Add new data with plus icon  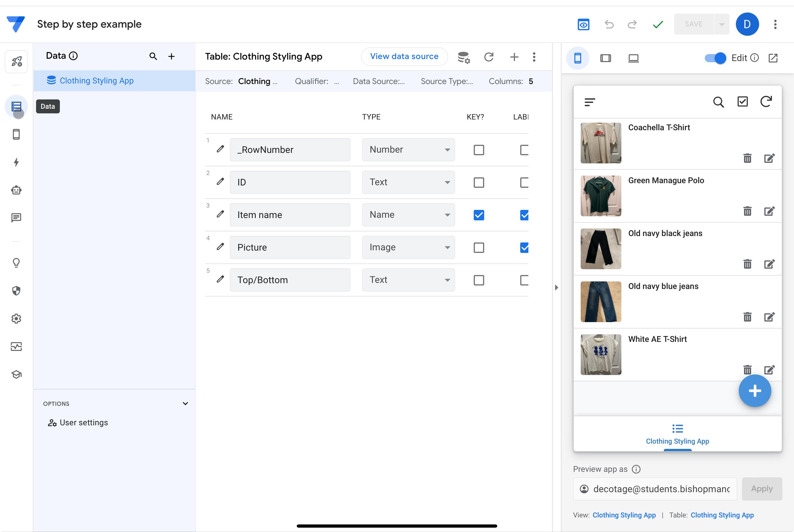[x=172, y=56]
